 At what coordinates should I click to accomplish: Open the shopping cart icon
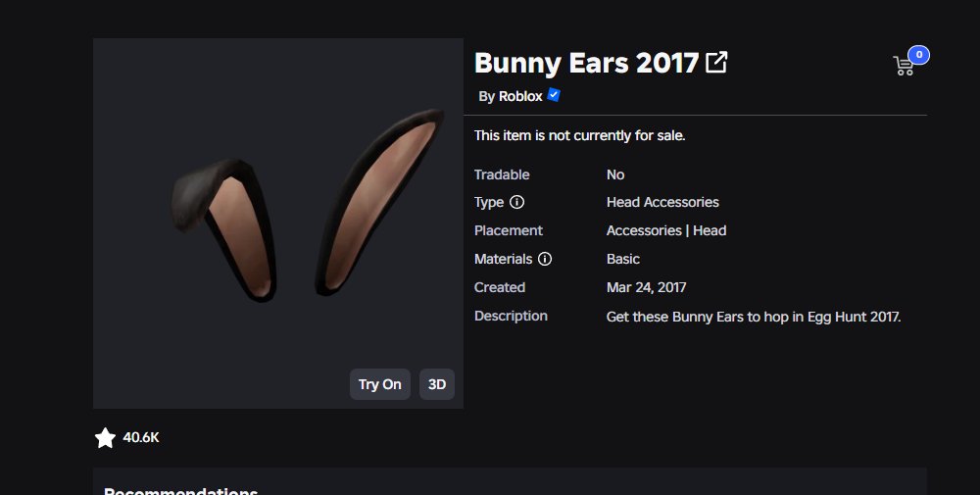tap(904, 66)
